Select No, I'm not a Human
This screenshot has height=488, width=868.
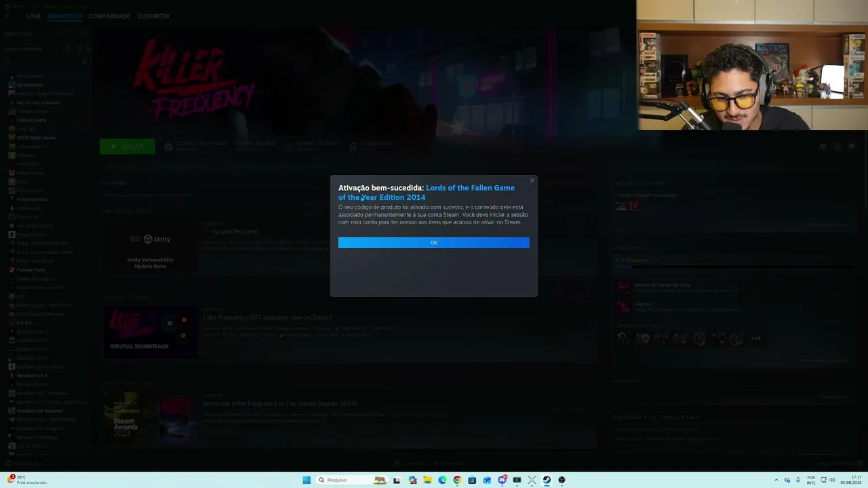click(x=38, y=102)
